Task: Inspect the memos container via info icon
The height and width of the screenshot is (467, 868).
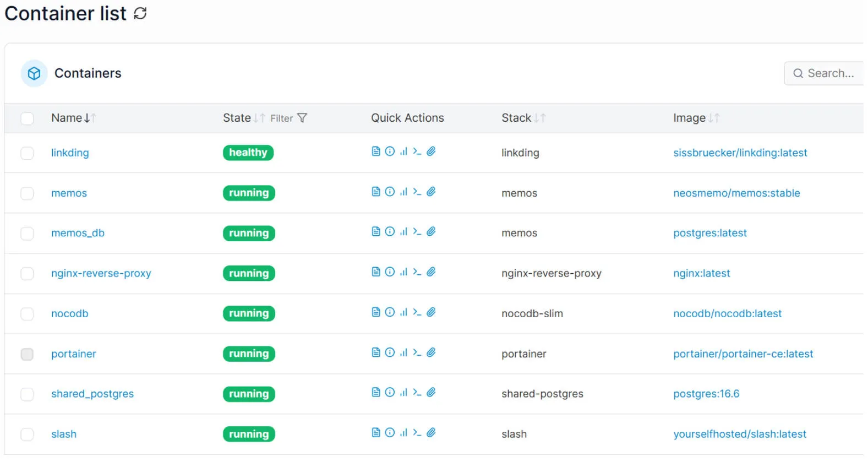Action: pos(390,192)
